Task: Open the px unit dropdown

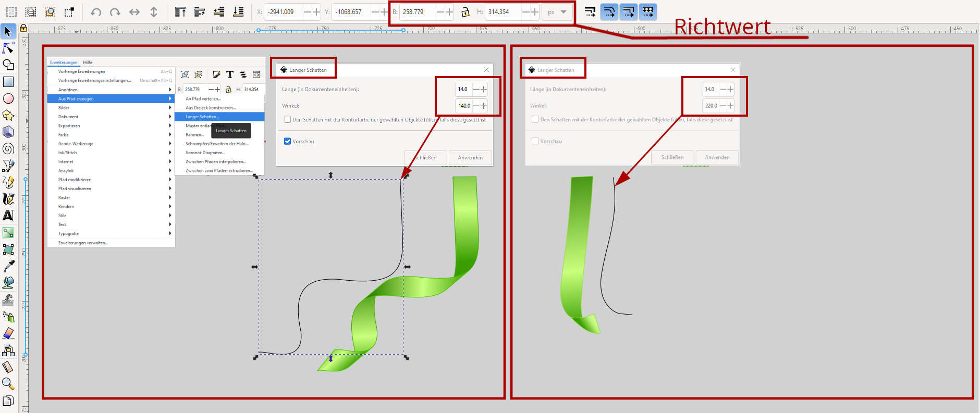Action: (x=557, y=12)
